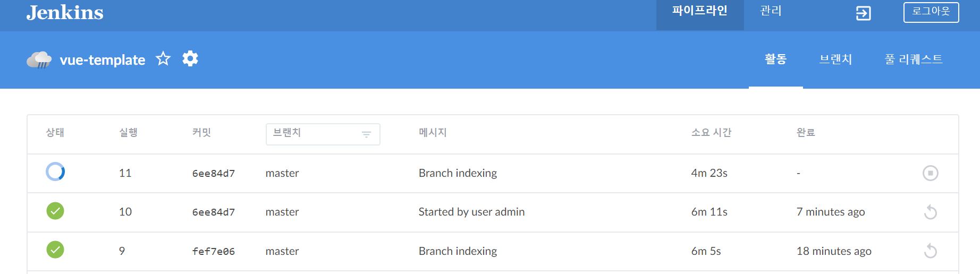Screen dimensions: 980x274
Task: Click the 상태 column header
Action: coord(55,133)
